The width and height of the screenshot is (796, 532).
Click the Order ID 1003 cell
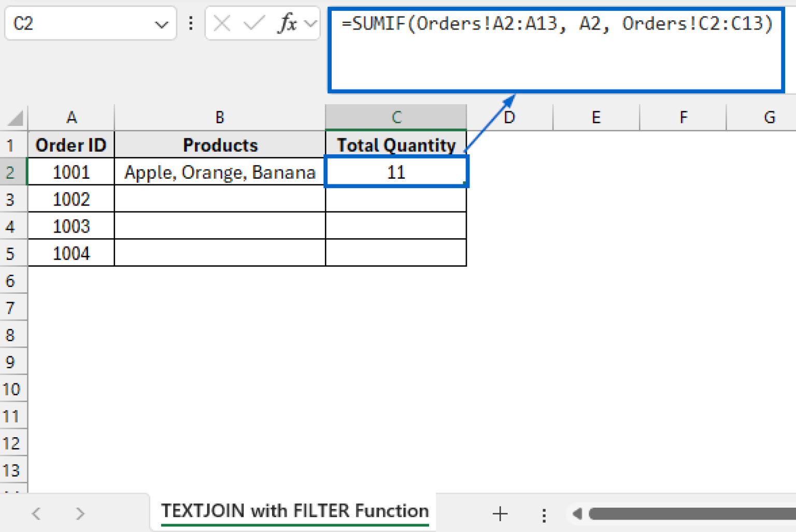tap(71, 226)
